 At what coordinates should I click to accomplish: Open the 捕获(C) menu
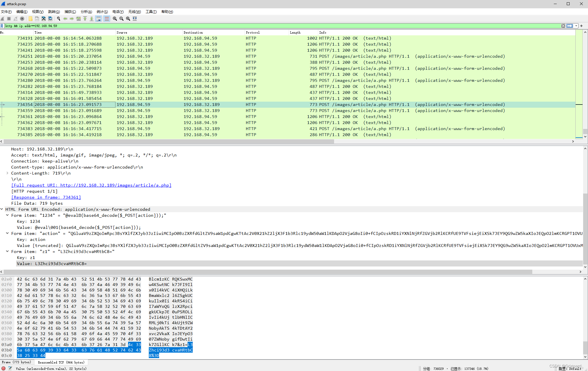click(70, 12)
